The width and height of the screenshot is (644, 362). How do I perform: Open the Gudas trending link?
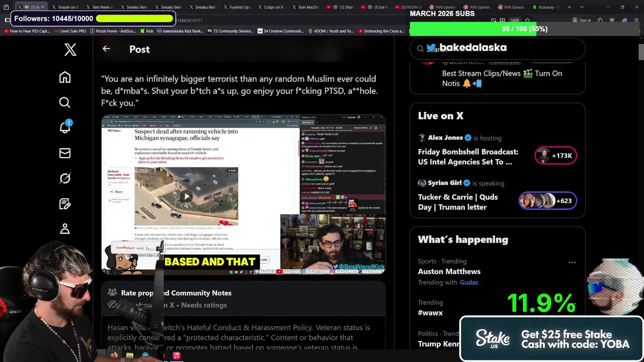click(x=469, y=283)
